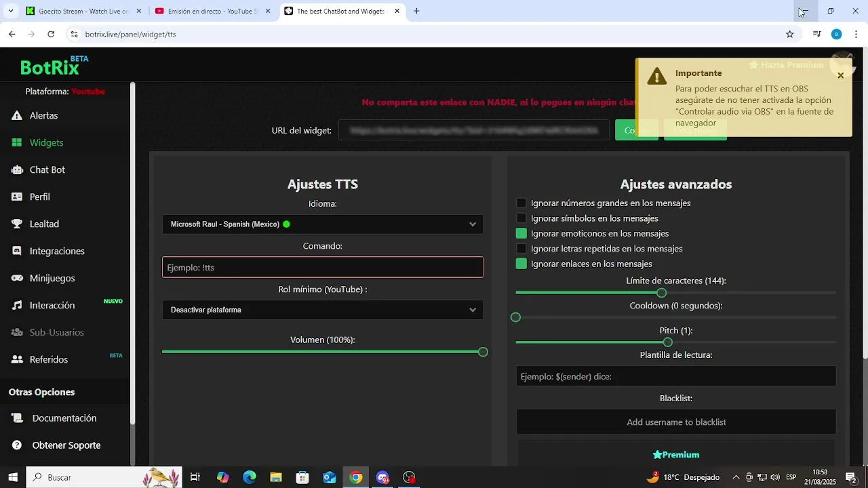868x488 pixels.
Task: Click the Lealtad trophy icon
Action: 17,224
